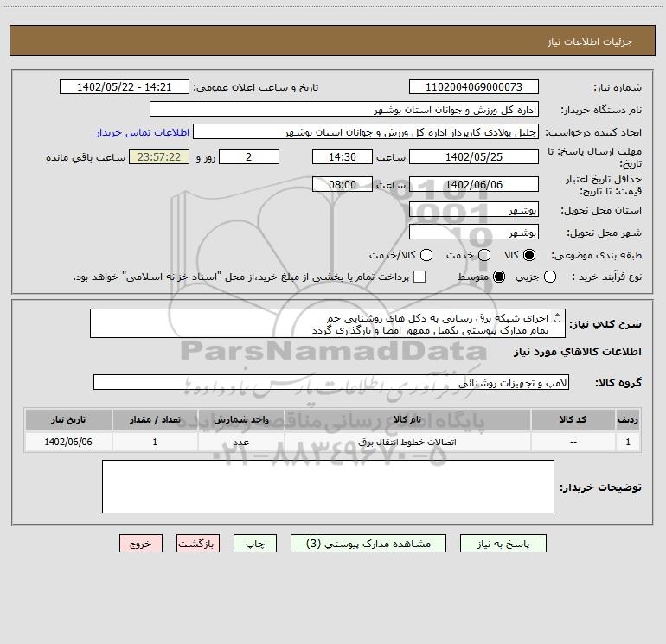Click the کد کالا column header
This screenshot has width=666, height=644.
tap(573, 419)
